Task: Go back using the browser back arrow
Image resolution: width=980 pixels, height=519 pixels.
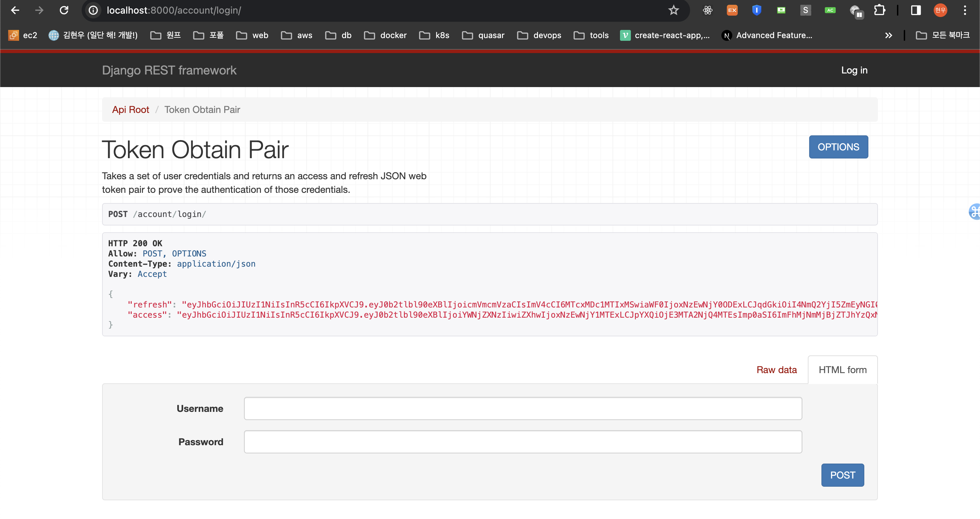Action: point(15,10)
